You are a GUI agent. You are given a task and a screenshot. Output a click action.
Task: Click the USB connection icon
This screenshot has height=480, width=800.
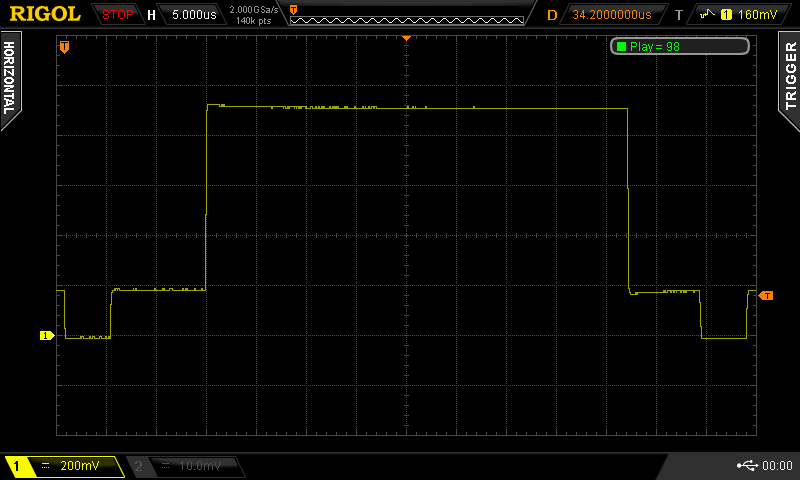point(745,466)
